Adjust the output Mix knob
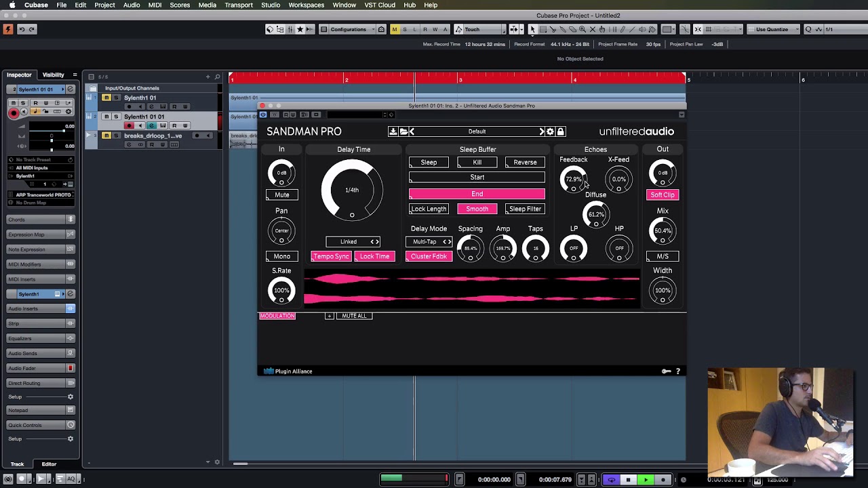 click(663, 231)
